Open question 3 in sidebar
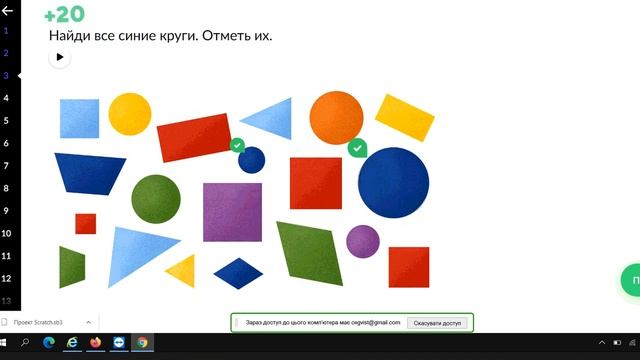This screenshot has height=360, width=640. point(6,76)
